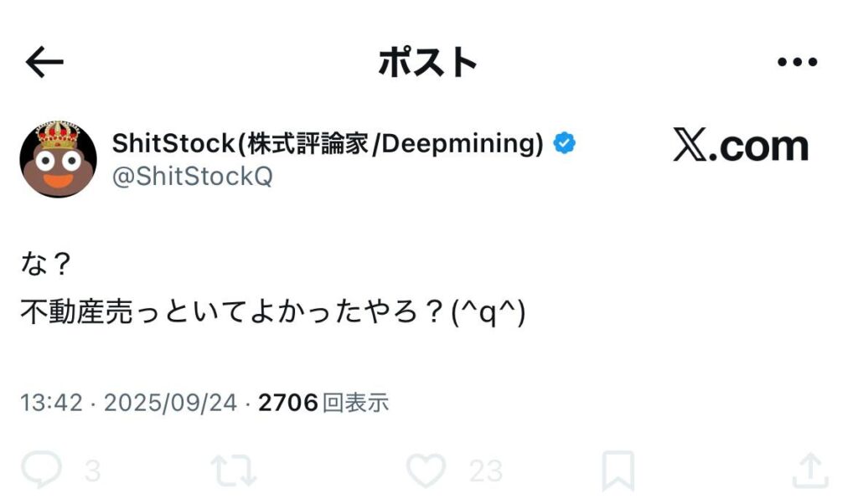Open the ShitStock display name profile link
The image size is (858, 504).
tap(328, 144)
